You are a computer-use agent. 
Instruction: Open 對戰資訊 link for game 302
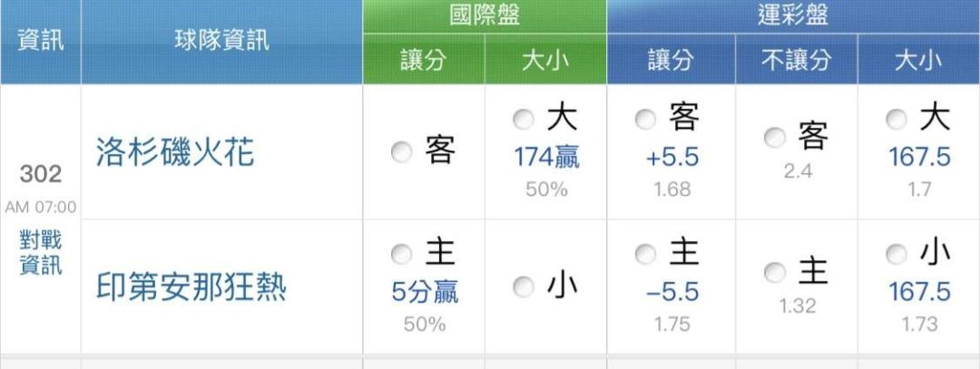[x=40, y=253]
